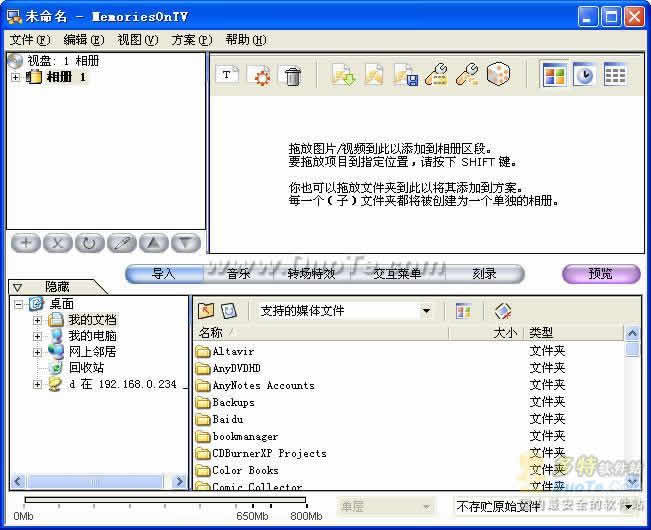Open the Altavir folder in file list
The width and height of the screenshot is (651, 530).
(x=235, y=351)
